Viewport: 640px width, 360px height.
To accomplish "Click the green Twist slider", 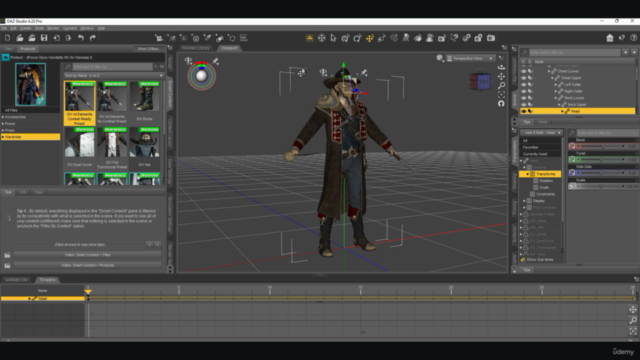I will click(x=602, y=160).
